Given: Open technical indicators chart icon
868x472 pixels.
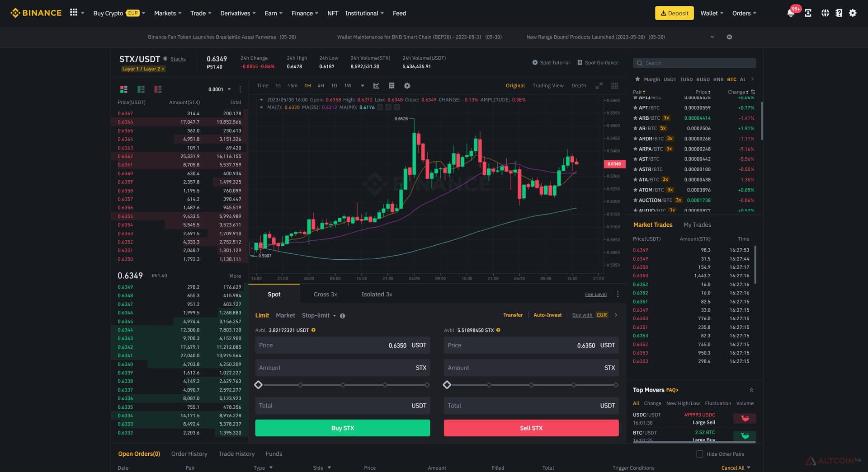Looking at the screenshot, I should pyautogui.click(x=376, y=85).
